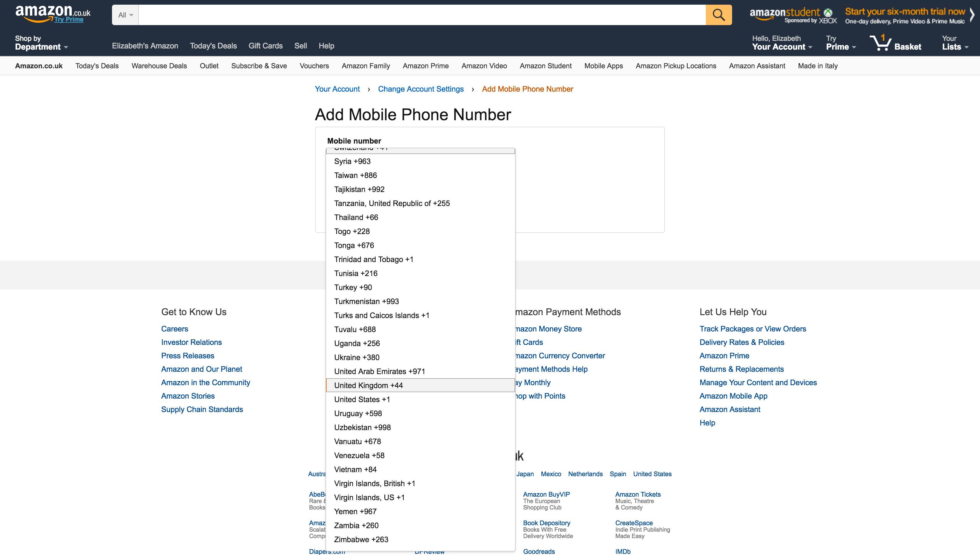Viewport: 980px width, 555px height.
Task: Expand the Shop by Department menu
Action: [x=41, y=43]
